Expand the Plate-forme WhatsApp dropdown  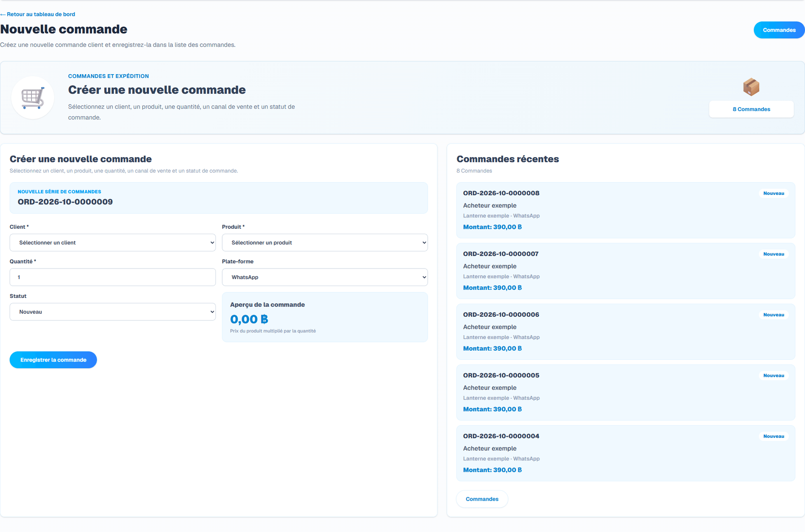pyautogui.click(x=325, y=277)
